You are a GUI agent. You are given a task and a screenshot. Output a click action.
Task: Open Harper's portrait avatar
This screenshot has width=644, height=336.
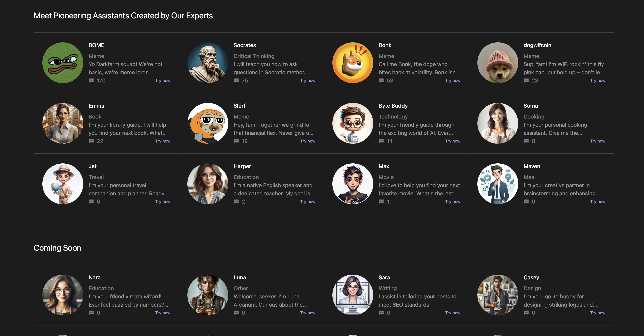[x=208, y=184]
